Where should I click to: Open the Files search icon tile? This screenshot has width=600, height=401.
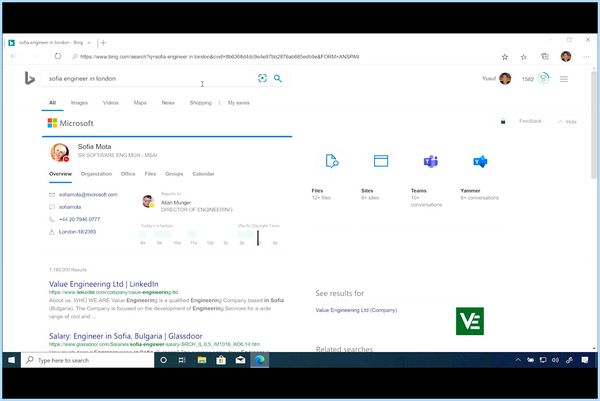tap(332, 161)
